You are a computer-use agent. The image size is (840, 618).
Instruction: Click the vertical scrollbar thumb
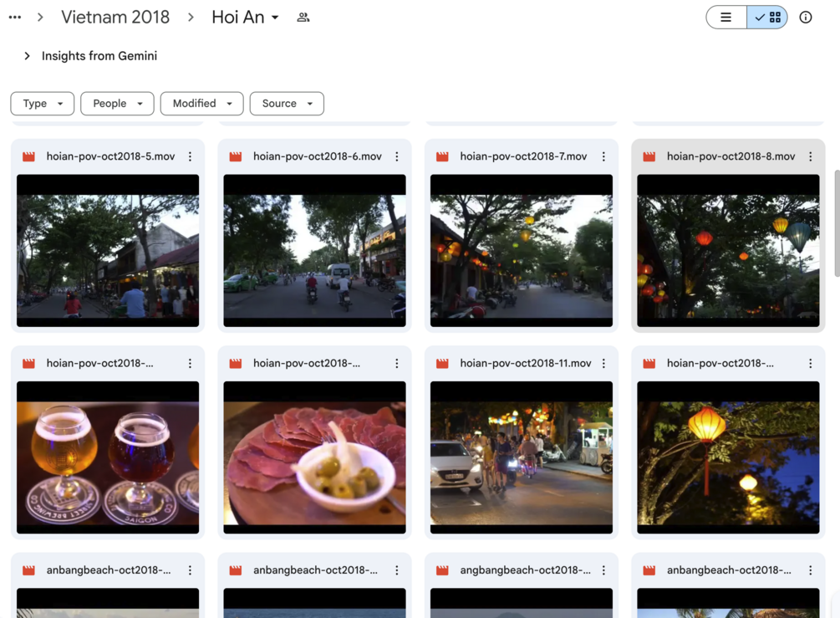click(x=837, y=223)
